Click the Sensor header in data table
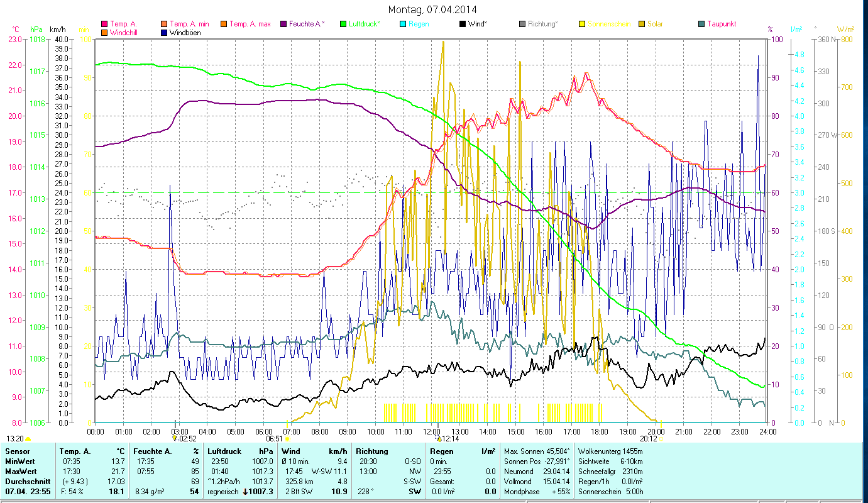This screenshot has height=503, width=868. pos(17,451)
